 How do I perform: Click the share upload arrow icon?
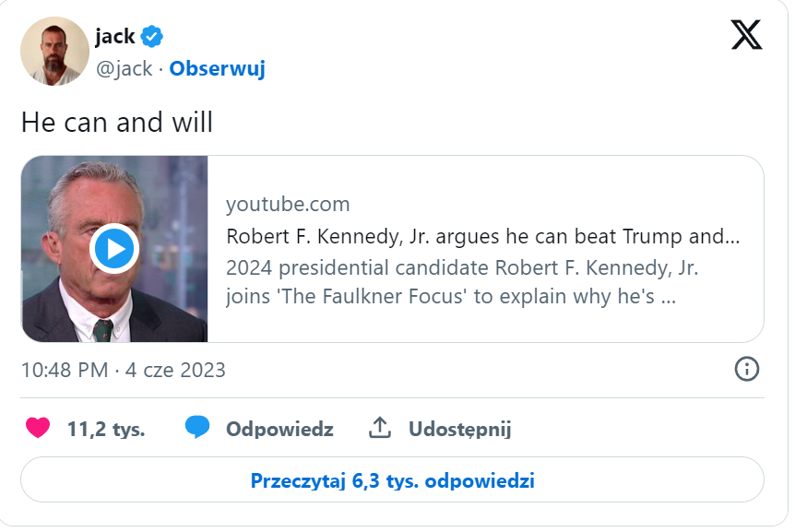tap(380, 428)
